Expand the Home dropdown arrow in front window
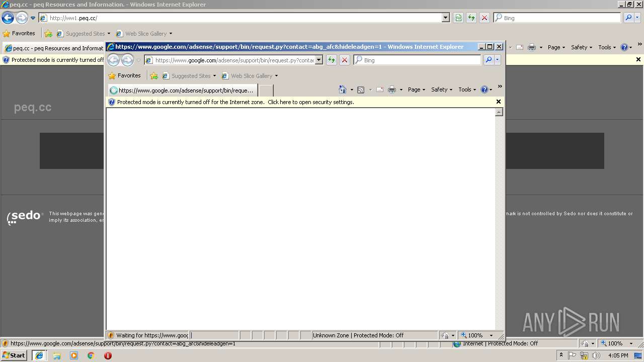644x362 pixels. click(x=352, y=90)
